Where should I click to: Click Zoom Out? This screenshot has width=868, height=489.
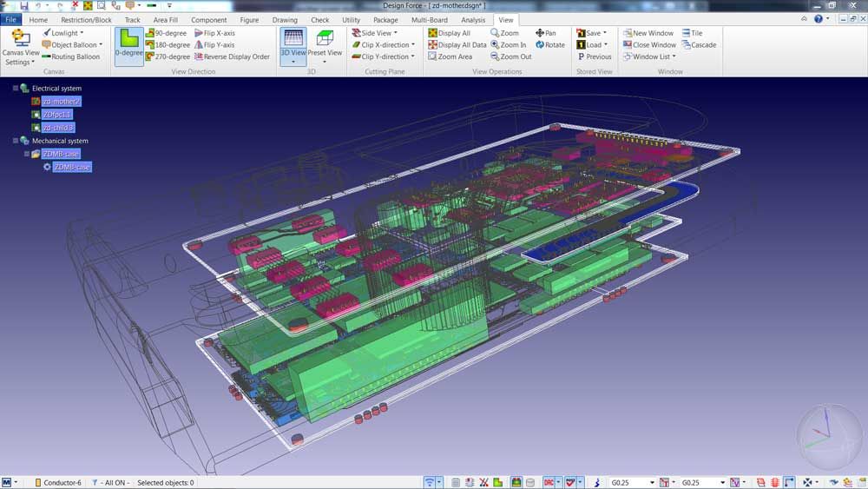(511, 56)
